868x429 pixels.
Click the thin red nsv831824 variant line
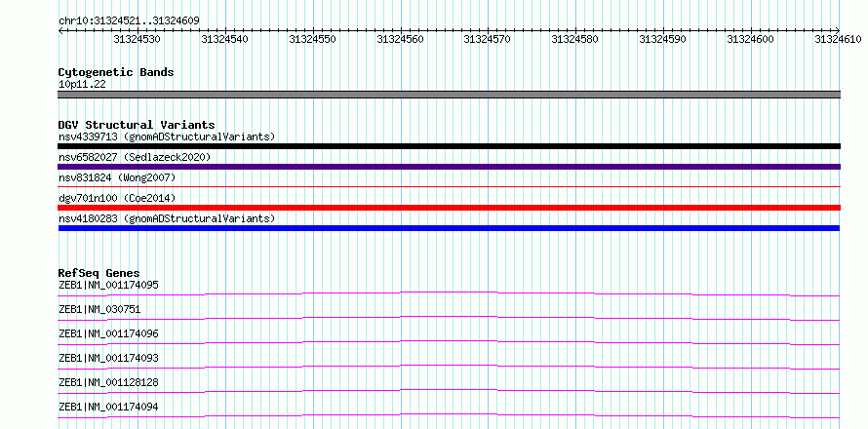click(x=449, y=187)
